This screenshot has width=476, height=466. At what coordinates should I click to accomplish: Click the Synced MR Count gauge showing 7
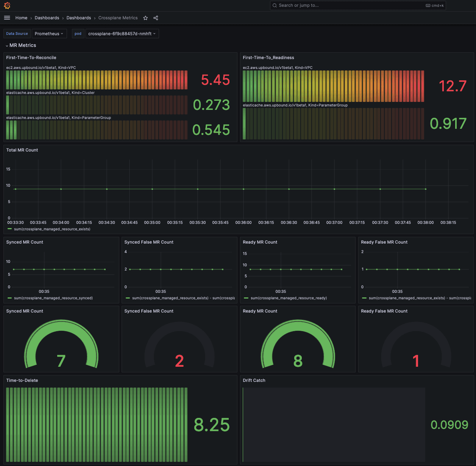[x=61, y=344]
